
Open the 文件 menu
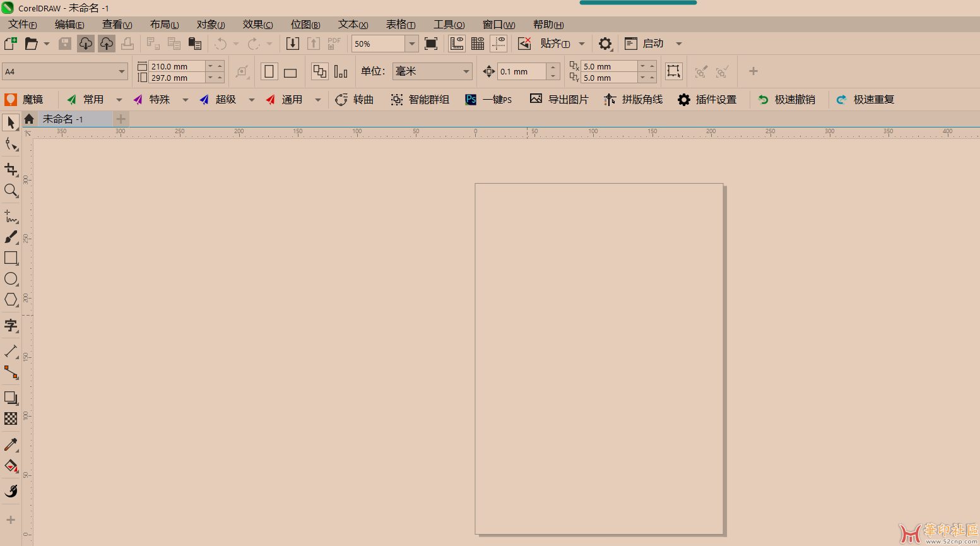pyautogui.click(x=22, y=25)
